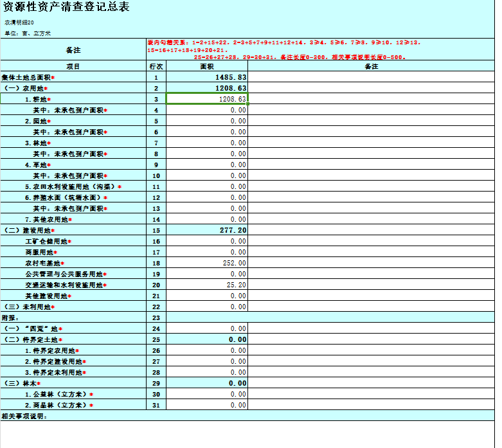
Task: Click the 农田水利设施用地 area cell in row 11
Action: point(207,186)
